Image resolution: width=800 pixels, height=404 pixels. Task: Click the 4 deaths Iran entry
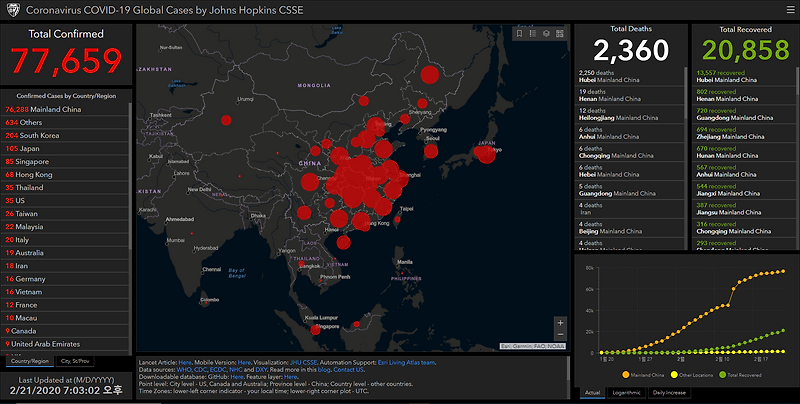(630, 209)
